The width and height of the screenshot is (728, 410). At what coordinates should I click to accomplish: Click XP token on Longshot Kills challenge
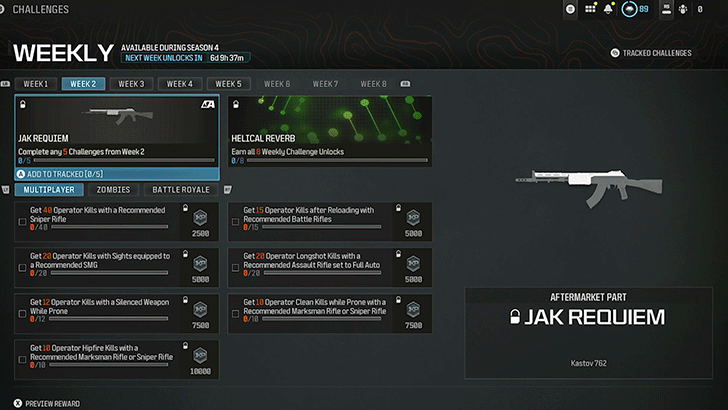(x=413, y=264)
